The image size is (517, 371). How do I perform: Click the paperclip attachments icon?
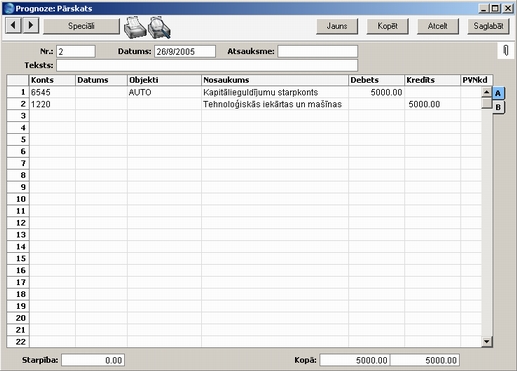(506, 51)
